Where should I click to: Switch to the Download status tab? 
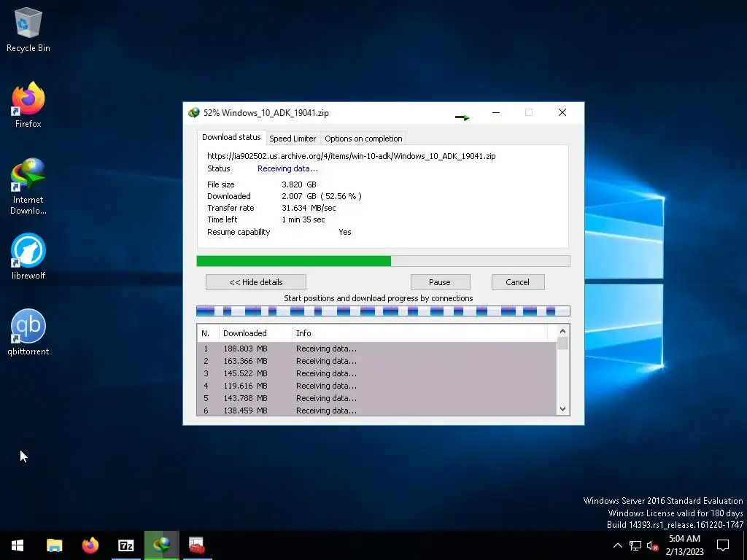coord(231,137)
